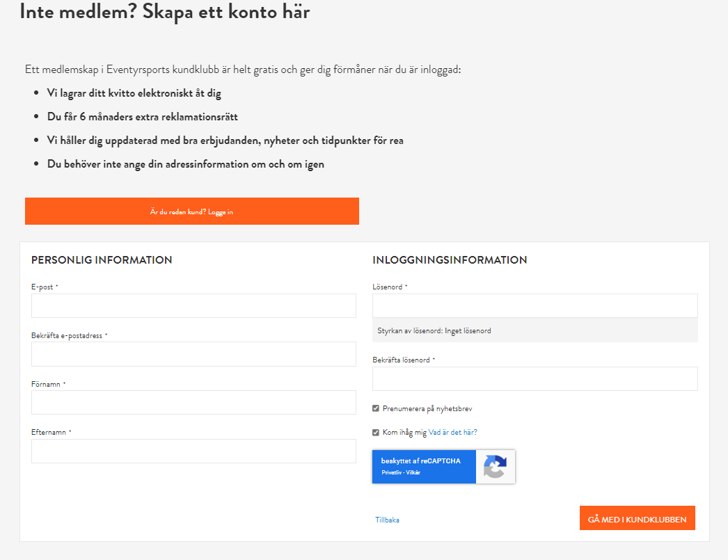This screenshot has width=728, height=560.
Task: Select the Förnamn text field
Action: [193, 402]
